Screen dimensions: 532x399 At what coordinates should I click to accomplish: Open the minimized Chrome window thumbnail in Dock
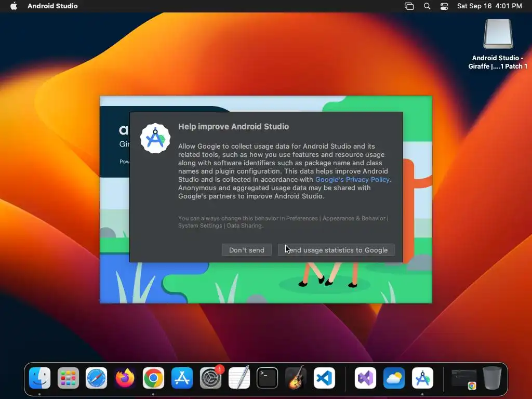tap(464, 379)
